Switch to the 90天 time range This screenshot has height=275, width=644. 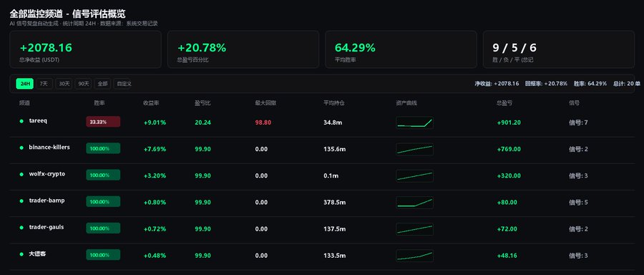pos(83,84)
